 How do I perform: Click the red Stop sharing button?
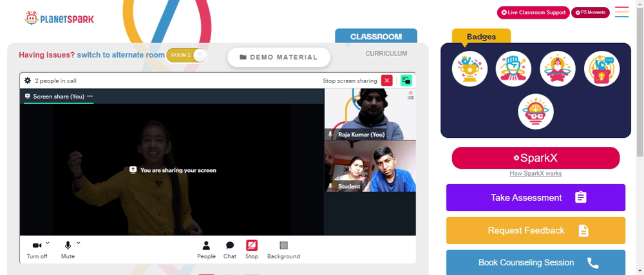(252, 249)
